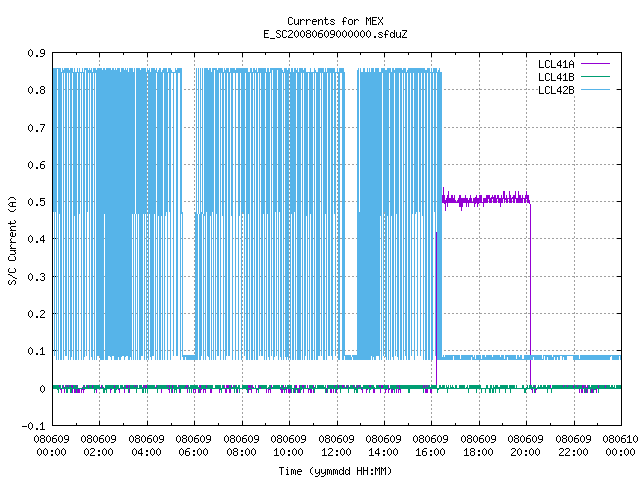Click the x-axis tick label 080609 00:00
The height and width of the screenshot is (480, 640).
pos(51,445)
